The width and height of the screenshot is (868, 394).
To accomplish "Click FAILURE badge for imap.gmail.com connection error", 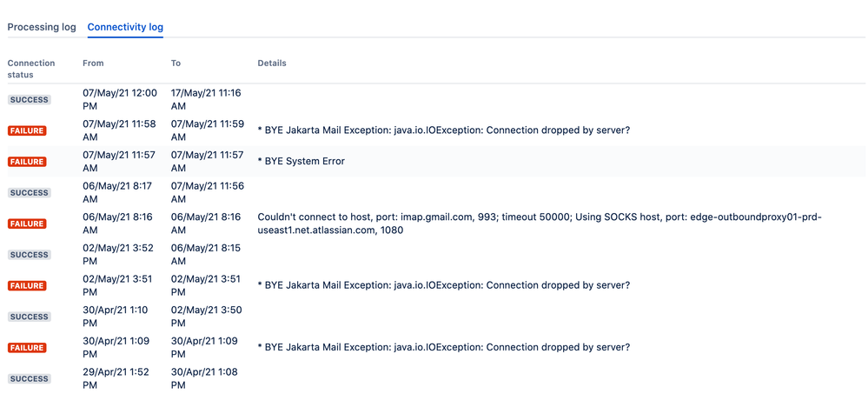I will tap(27, 224).
